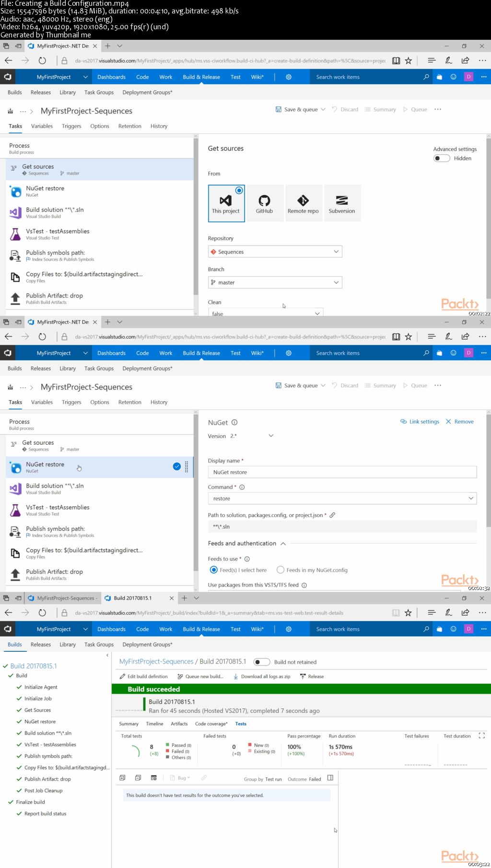
Task: Click the reading view icon in the Get sources window
Action: pos(396,61)
